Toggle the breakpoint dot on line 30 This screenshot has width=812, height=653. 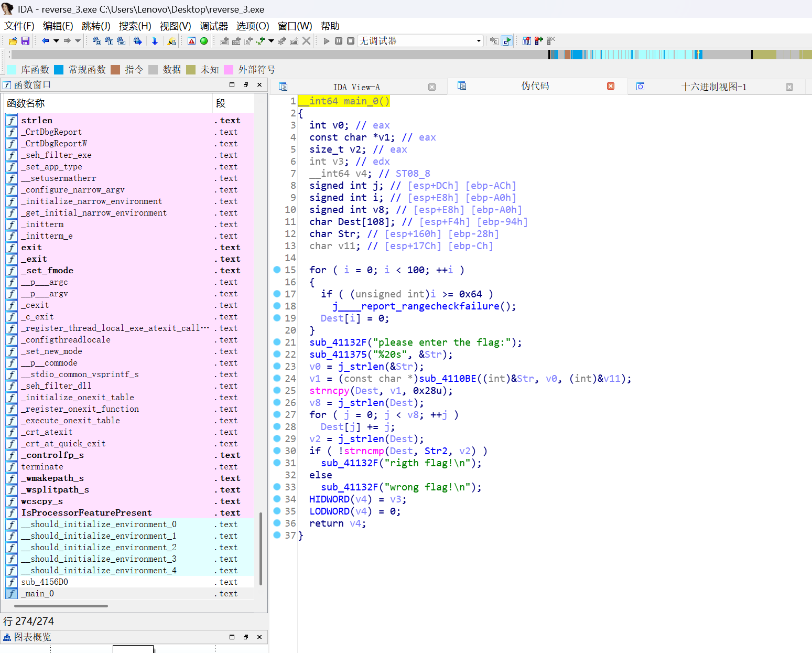[277, 451]
